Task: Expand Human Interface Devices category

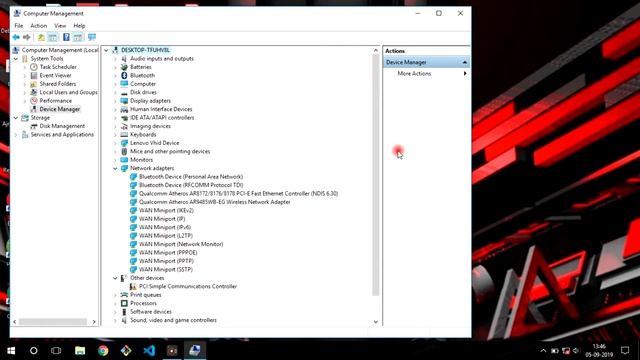Action: click(x=115, y=109)
